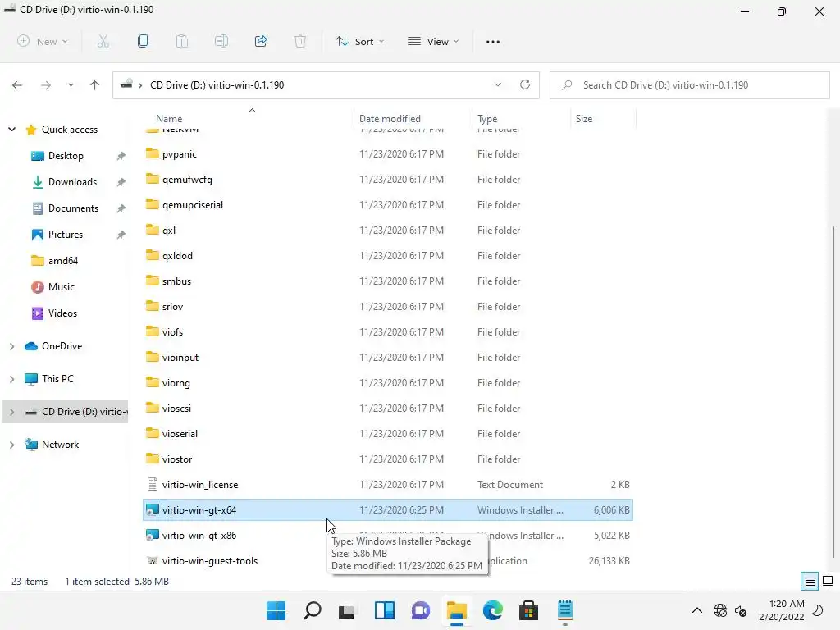Expand the OneDrive tree node
840x630 pixels.
click(11, 346)
